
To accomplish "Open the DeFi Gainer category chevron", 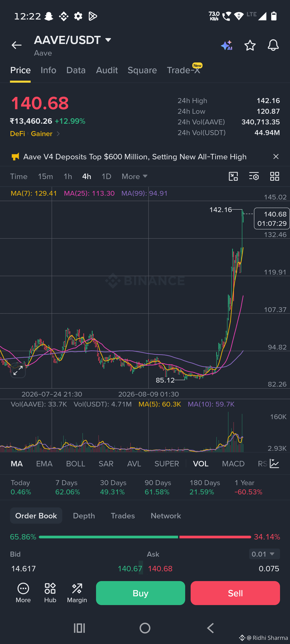I will point(58,134).
